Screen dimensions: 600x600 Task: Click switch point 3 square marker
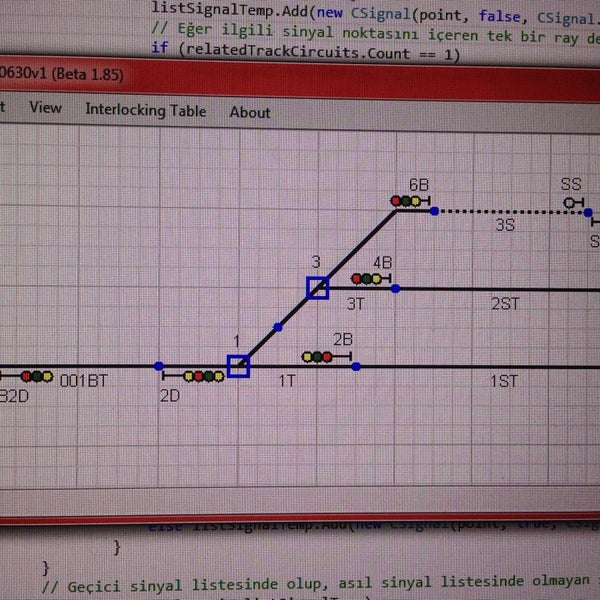click(x=318, y=288)
